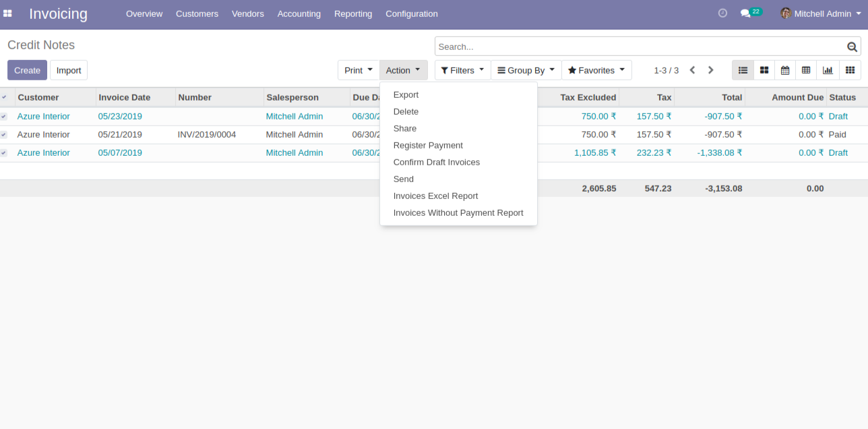This screenshot has width=868, height=429.
Task: Uncheck the 05/23/2019 Azure Interior row checkbox
Action: [x=4, y=117]
